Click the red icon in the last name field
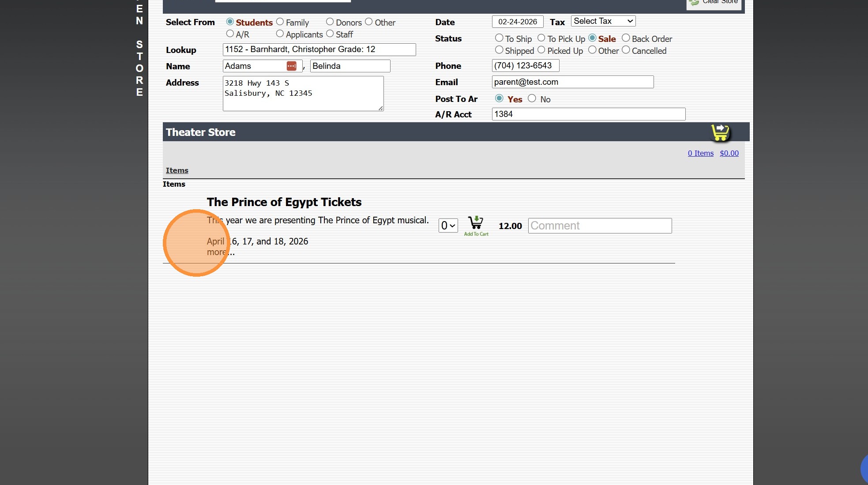The image size is (868, 485). point(291,66)
